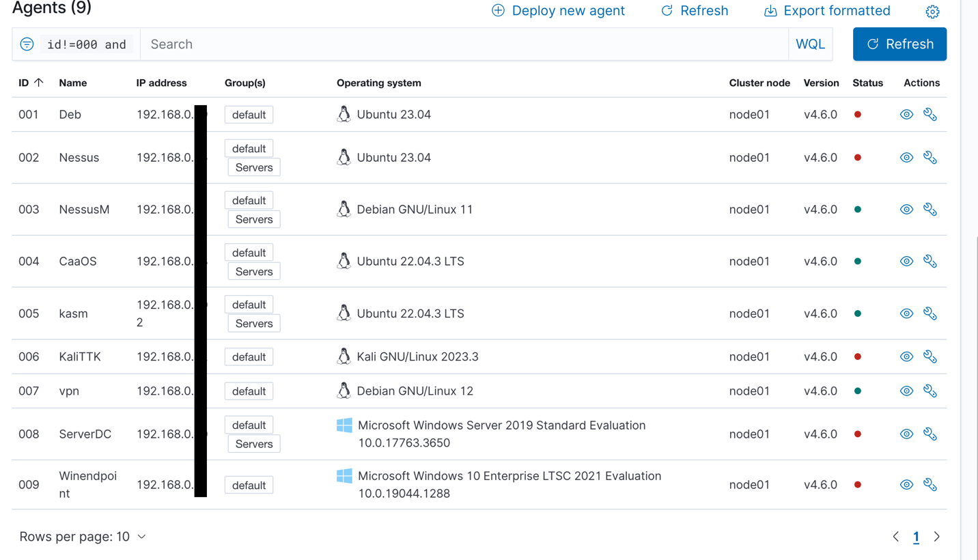Click Servers group badge for NessusM
This screenshot has height=560, width=978.
[254, 219]
